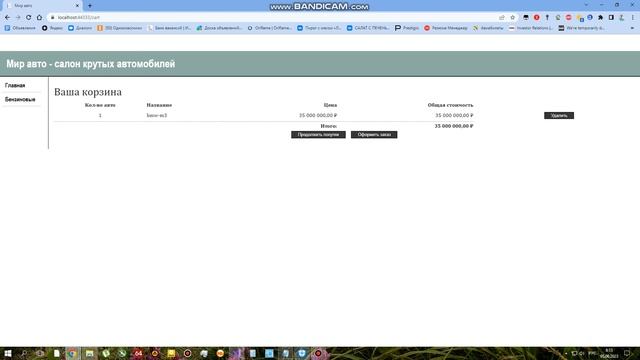Open the Объявления bookmark
Viewport: 640px width, 360px height.
[x=20, y=28]
